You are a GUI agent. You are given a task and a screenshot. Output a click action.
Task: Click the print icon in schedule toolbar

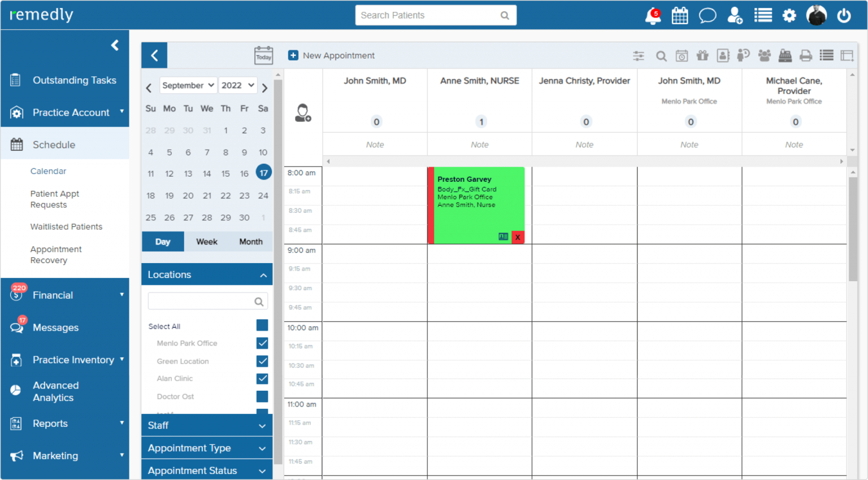tap(806, 55)
